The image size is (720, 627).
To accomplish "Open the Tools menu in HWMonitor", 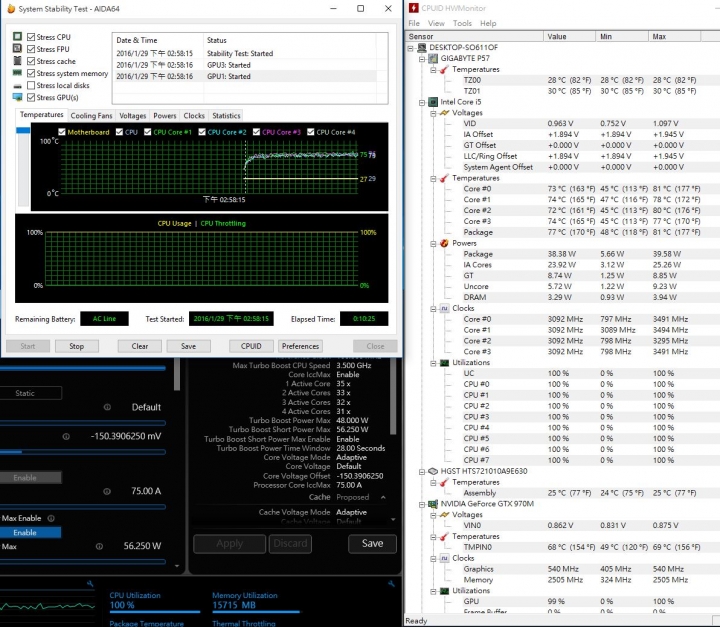I will (462, 23).
